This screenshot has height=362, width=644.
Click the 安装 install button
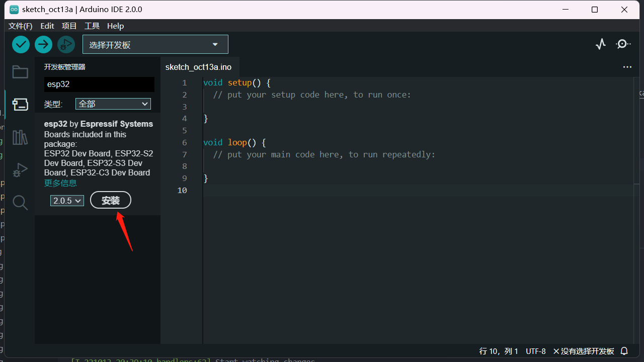[111, 200]
